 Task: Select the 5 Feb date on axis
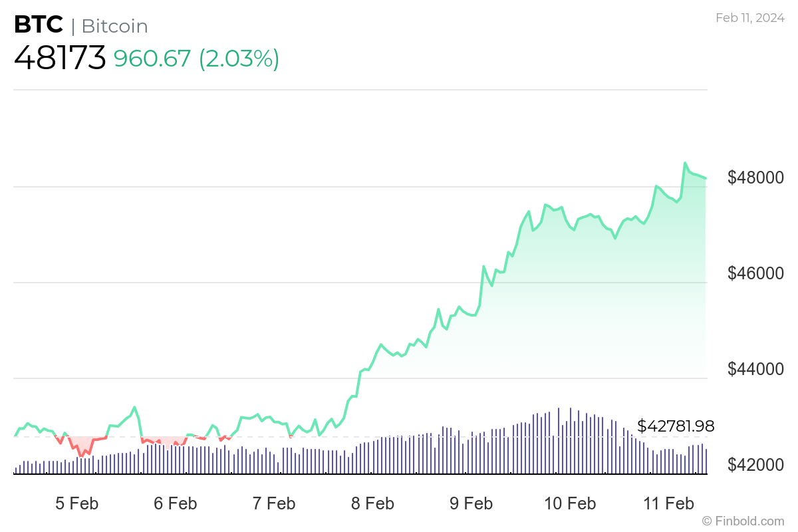point(76,503)
